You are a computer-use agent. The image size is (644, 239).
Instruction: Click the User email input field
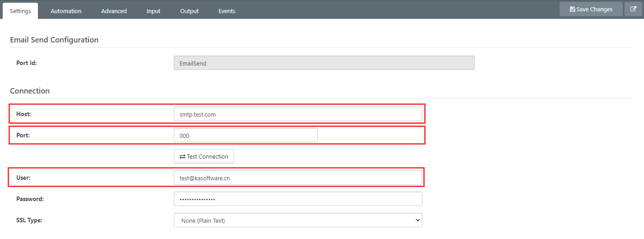pyautogui.click(x=298, y=178)
